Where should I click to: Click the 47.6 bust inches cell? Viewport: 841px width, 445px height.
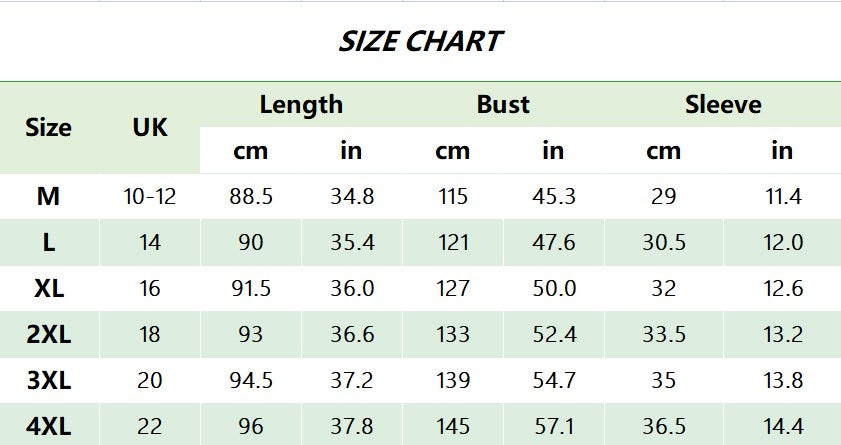tap(553, 242)
